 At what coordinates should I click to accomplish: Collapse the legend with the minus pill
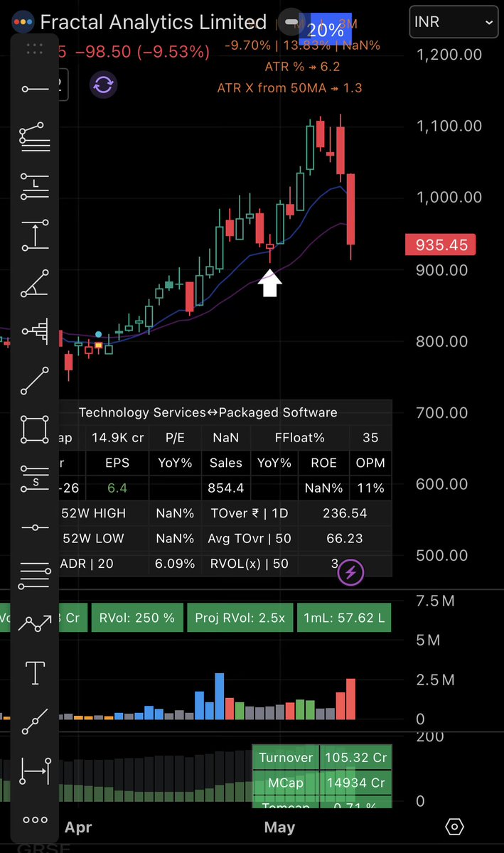(290, 23)
